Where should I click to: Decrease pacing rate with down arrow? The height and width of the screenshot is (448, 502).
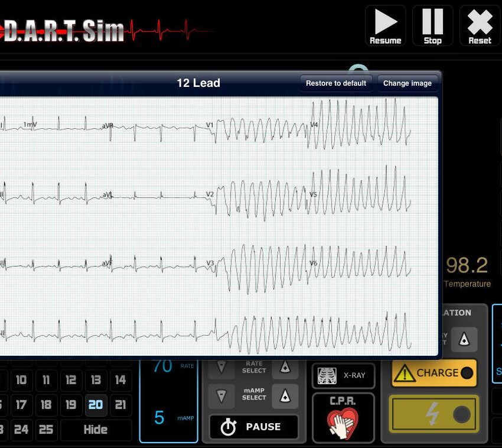click(221, 367)
